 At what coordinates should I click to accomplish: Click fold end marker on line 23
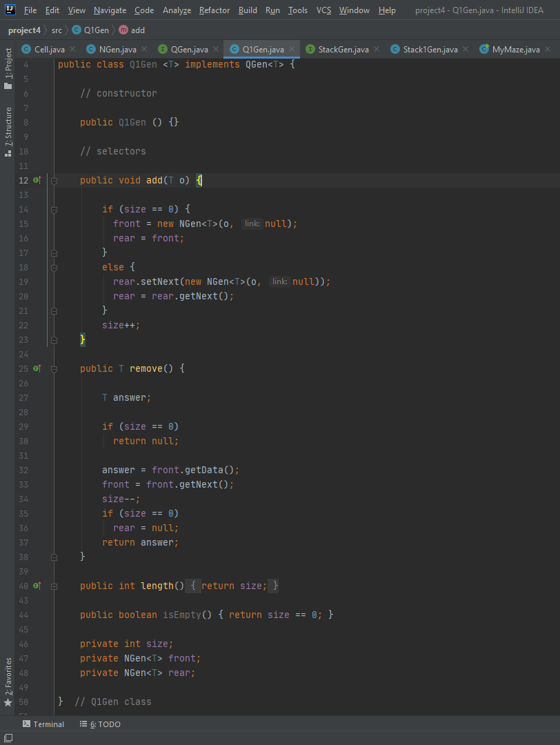[x=54, y=339]
